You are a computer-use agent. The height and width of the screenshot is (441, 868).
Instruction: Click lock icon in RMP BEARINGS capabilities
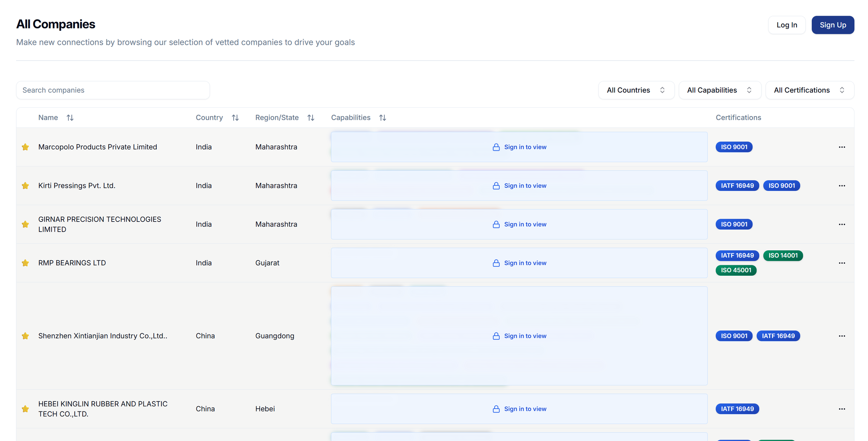[496, 263]
